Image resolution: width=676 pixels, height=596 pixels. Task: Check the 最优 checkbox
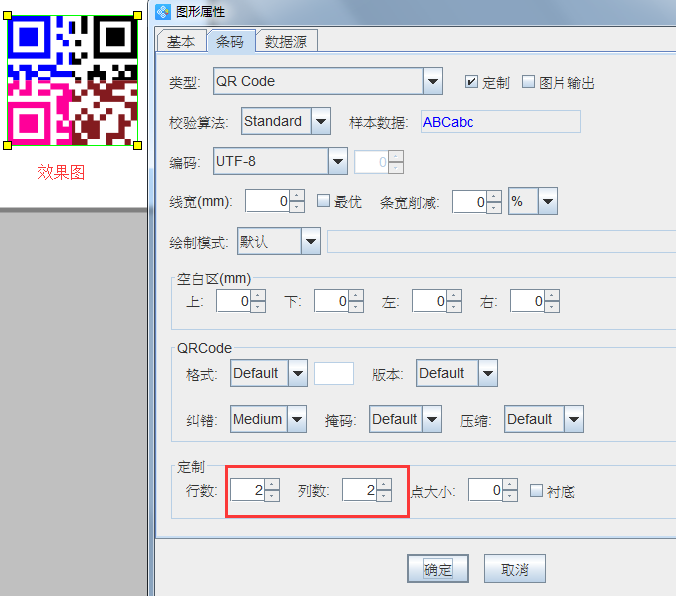point(323,201)
